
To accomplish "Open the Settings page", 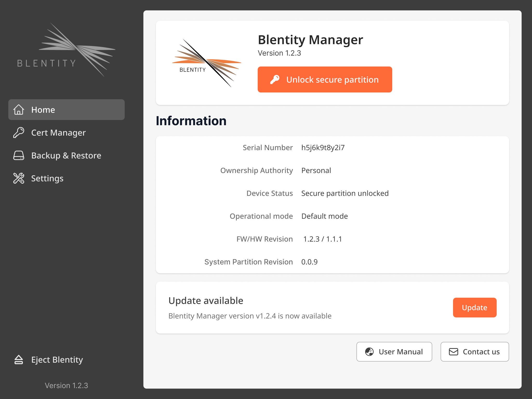I will 47,178.
